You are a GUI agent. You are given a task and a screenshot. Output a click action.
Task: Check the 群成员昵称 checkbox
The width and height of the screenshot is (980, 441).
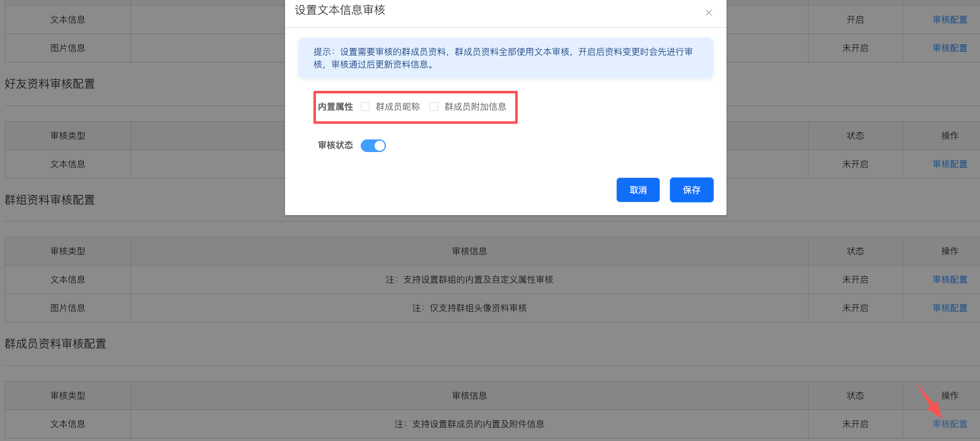(365, 107)
